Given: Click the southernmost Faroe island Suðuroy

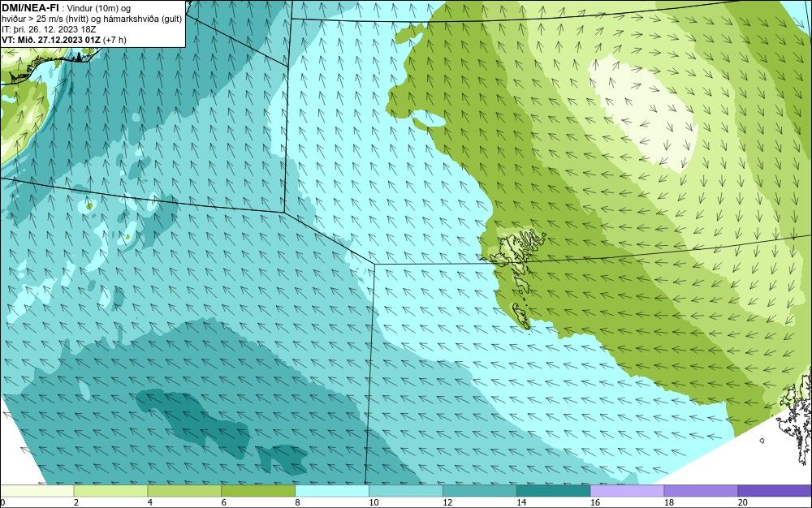Looking at the screenshot, I should pos(521,316).
